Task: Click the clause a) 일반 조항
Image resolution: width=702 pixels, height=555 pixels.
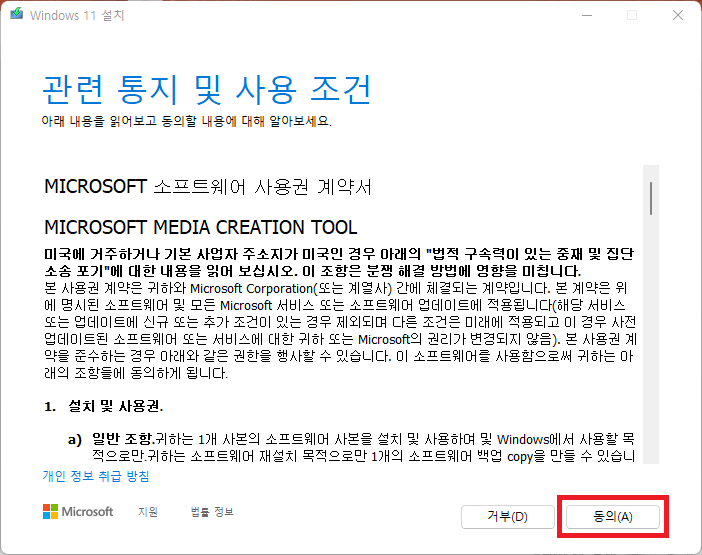Action: [111, 440]
